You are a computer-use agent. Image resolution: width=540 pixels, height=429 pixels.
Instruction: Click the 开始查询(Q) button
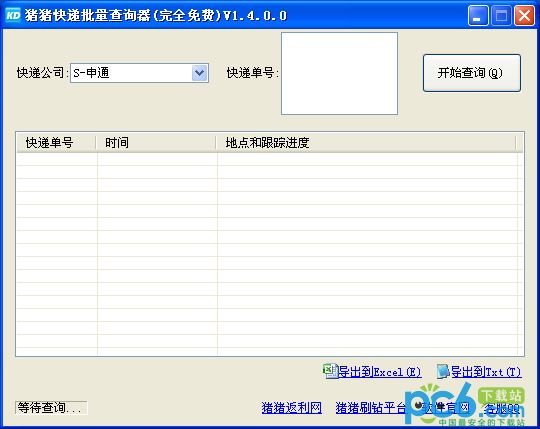click(x=471, y=73)
